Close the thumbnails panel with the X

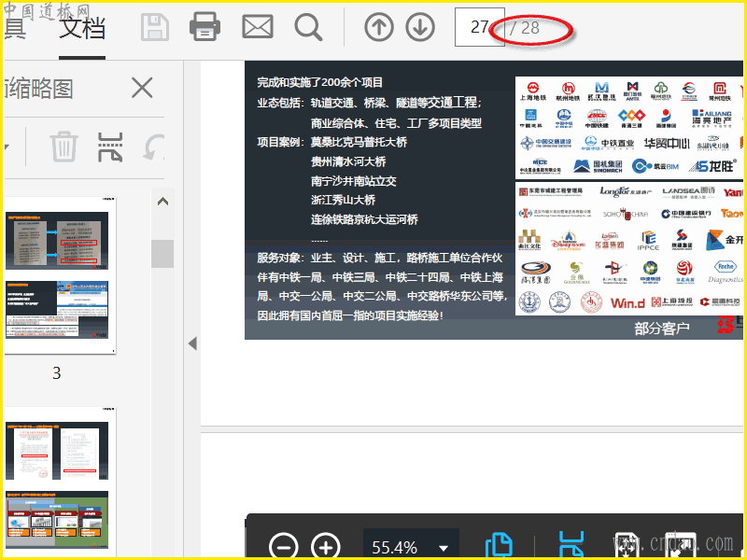pyautogui.click(x=142, y=88)
